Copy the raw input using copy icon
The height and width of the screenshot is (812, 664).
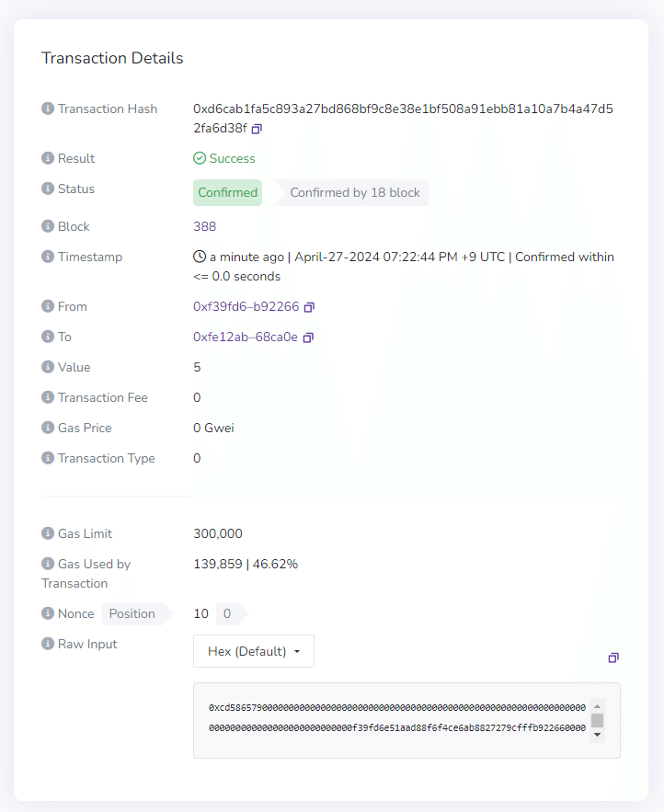(x=613, y=658)
